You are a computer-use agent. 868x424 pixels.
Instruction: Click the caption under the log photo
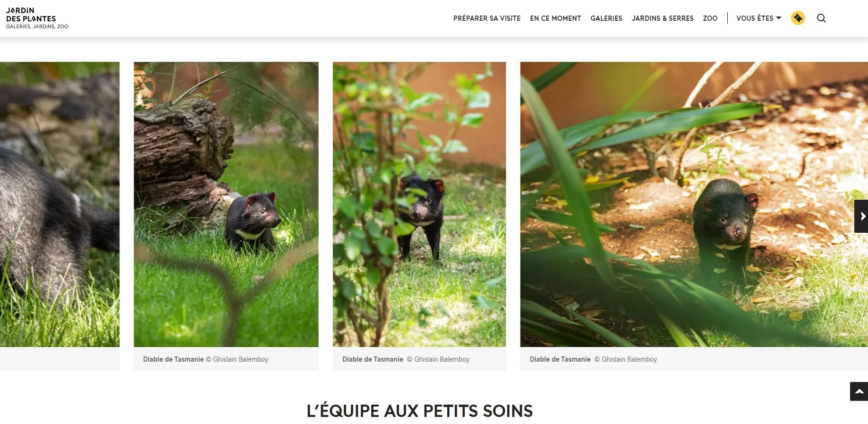click(x=206, y=359)
